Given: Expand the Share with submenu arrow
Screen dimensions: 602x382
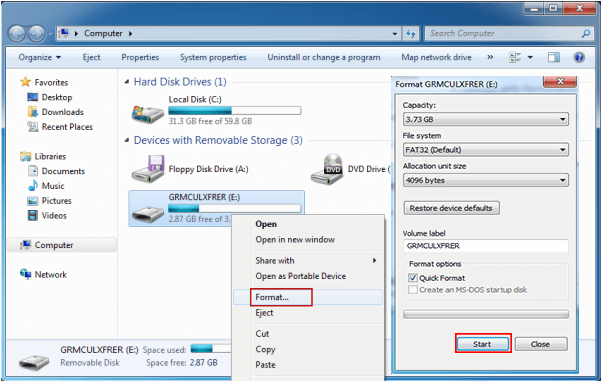Looking at the screenshot, I should pyautogui.click(x=374, y=260).
